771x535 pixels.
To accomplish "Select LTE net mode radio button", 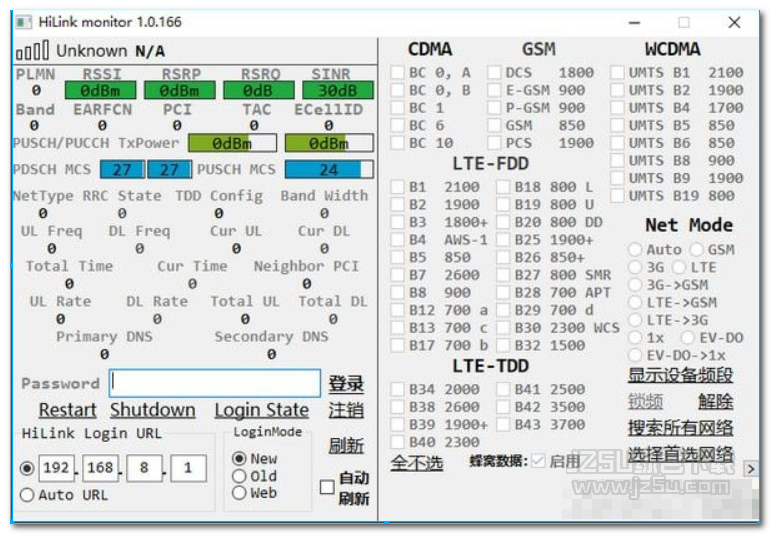I will pyautogui.click(x=679, y=267).
